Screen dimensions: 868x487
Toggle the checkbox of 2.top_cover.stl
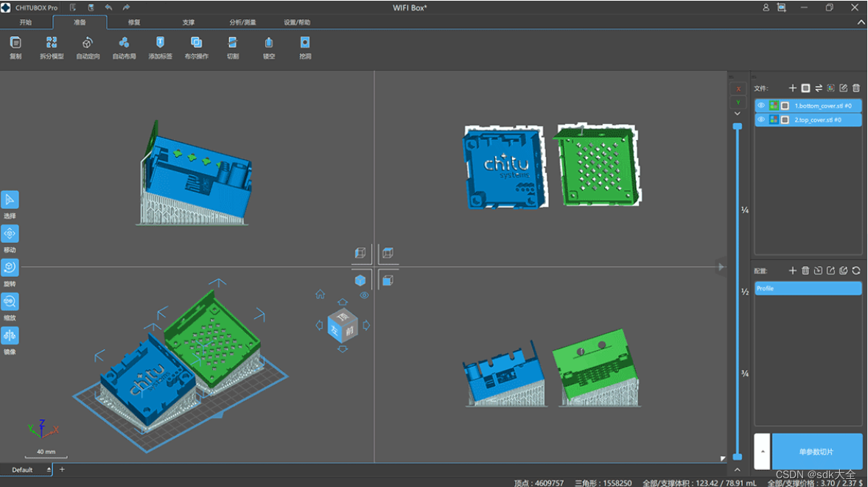point(785,119)
